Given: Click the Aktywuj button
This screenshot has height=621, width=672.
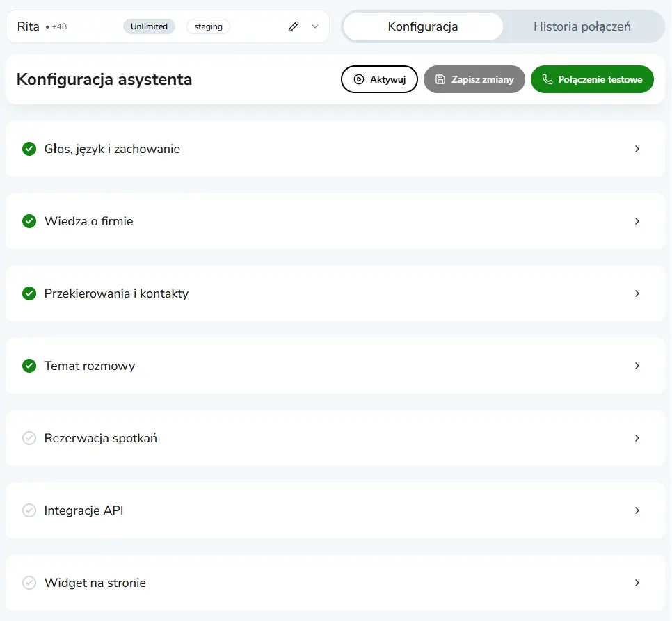Looking at the screenshot, I should [x=379, y=79].
